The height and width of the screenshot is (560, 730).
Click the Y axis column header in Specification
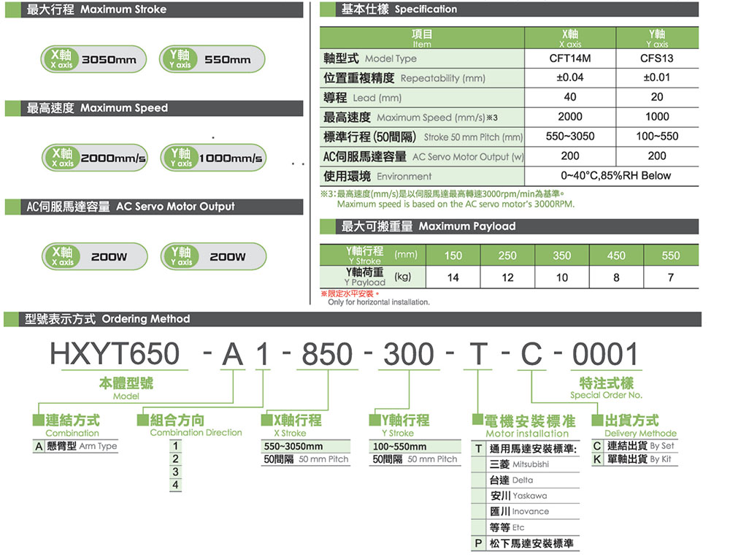(x=657, y=38)
